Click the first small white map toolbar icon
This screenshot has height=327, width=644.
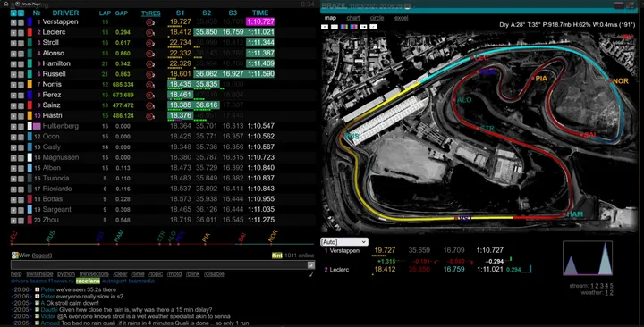click(325, 27)
